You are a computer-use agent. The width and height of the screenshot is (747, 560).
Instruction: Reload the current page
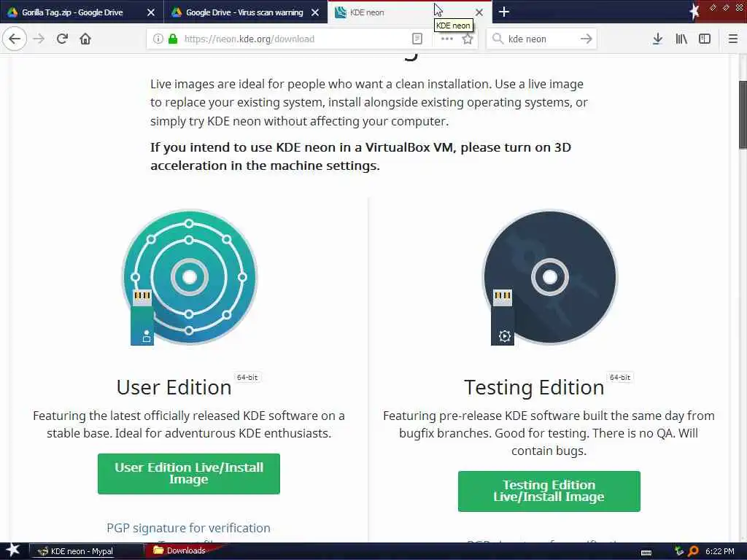tap(62, 39)
